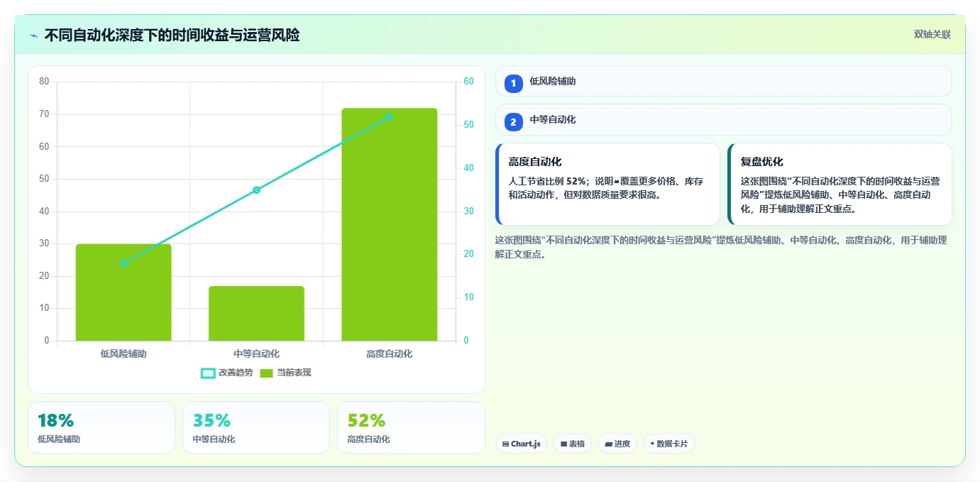Click the 高度自动化 x-axis label
The width and height of the screenshot is (980, 482).
coord(389,354)
